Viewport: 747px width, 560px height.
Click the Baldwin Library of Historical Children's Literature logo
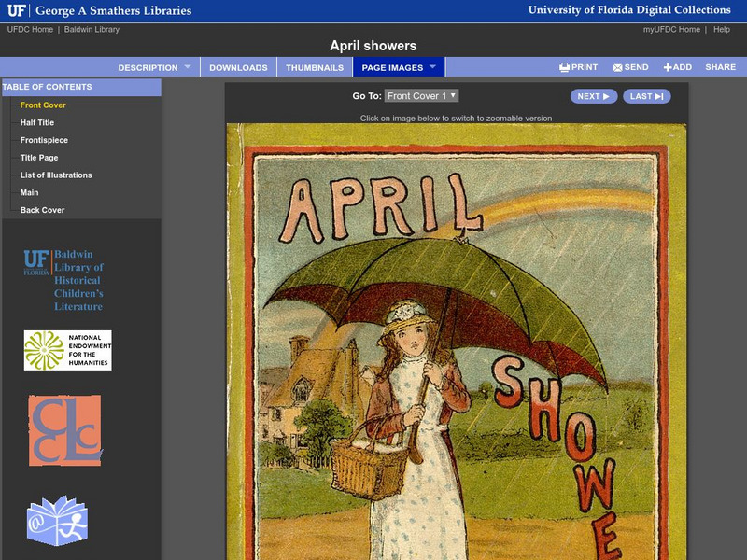coord(66,278)
